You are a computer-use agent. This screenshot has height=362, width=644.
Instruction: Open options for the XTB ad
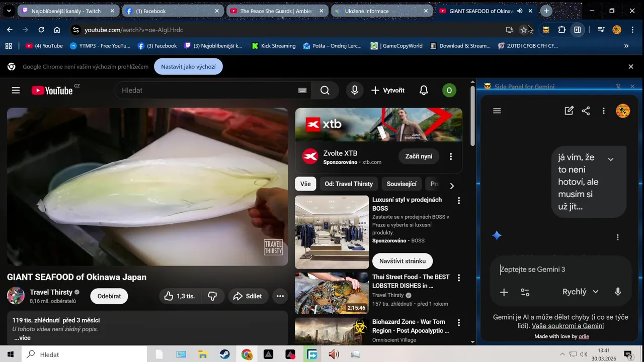[451, 156]
